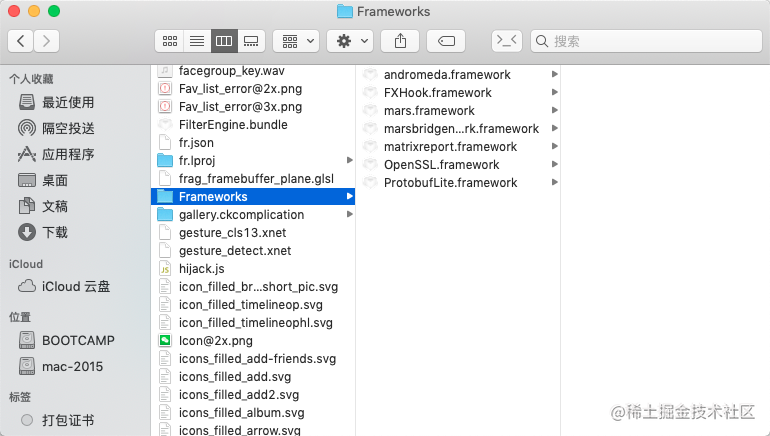Viewport: 770px width, 436px height.
Task: Expand fr.lproj via its arrow
Action: tap(350, 160)
